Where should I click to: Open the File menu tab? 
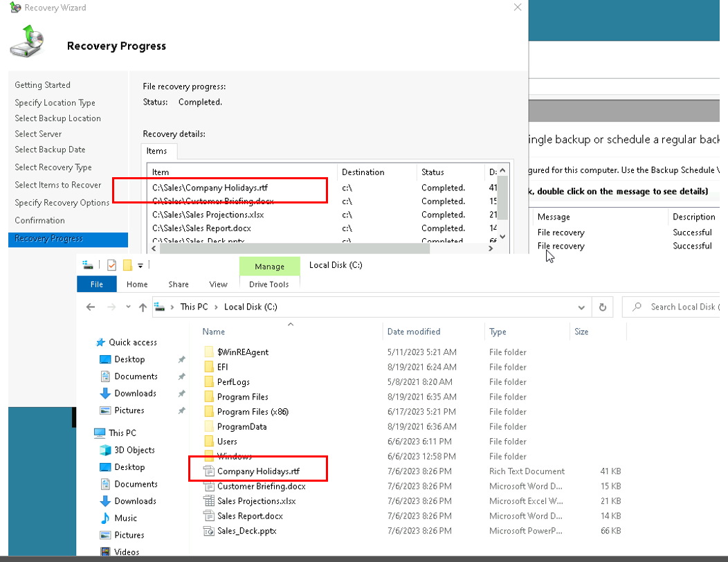(x=97, y=284)
